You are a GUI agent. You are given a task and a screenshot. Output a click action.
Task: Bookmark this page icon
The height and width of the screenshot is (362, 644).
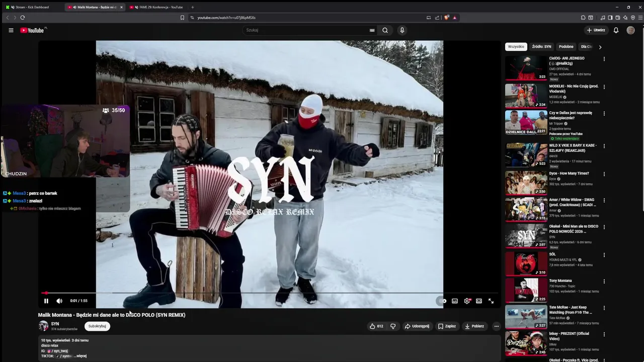tap(182, 18)
